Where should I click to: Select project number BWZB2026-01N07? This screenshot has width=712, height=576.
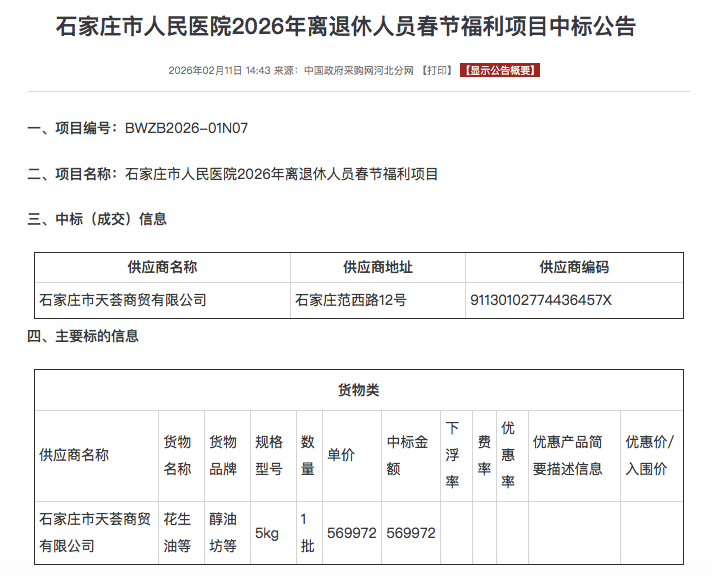point(186,128)
